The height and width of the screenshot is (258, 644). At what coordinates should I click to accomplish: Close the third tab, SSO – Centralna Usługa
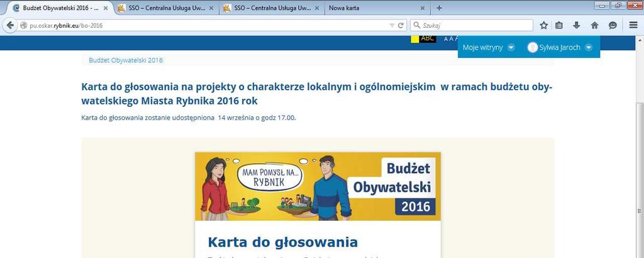tap(317, 8)
